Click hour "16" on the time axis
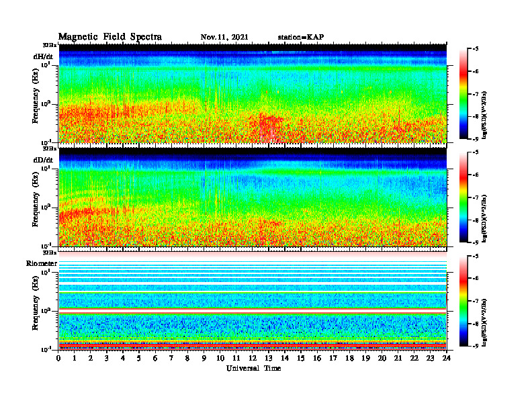Viewport: 532px width, 411px height. (317, 358)
